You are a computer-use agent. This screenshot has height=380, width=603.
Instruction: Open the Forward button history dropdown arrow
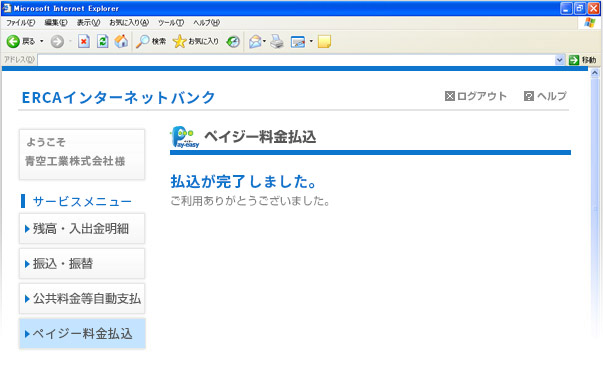70,41
